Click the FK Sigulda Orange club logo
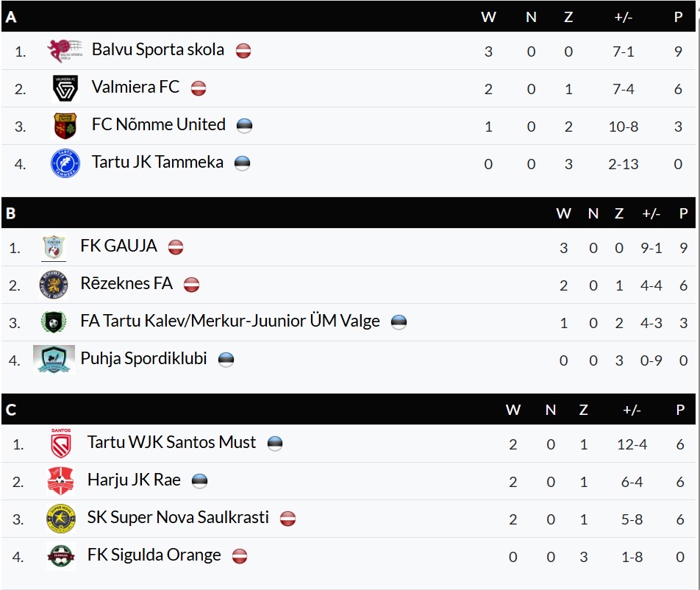Viewport: 700px width, 590px height. tap(60, 556)
